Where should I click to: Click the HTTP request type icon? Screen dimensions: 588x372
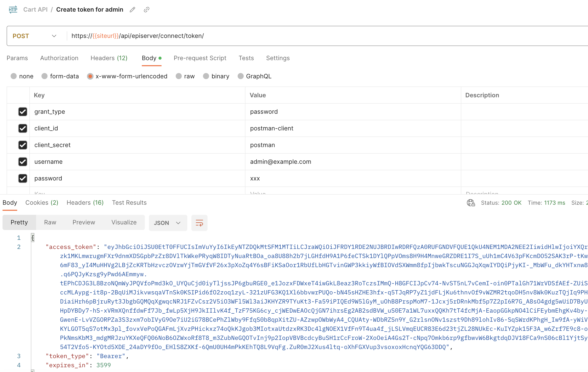pyautogui.click(x=13, y=10)
